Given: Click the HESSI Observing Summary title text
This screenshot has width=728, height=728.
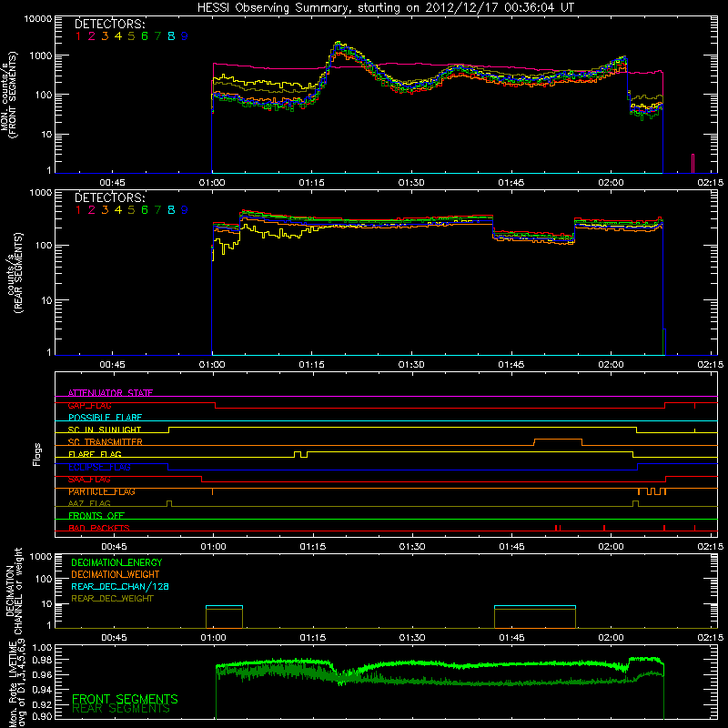Looking at the screenshot, I should 386,7.
